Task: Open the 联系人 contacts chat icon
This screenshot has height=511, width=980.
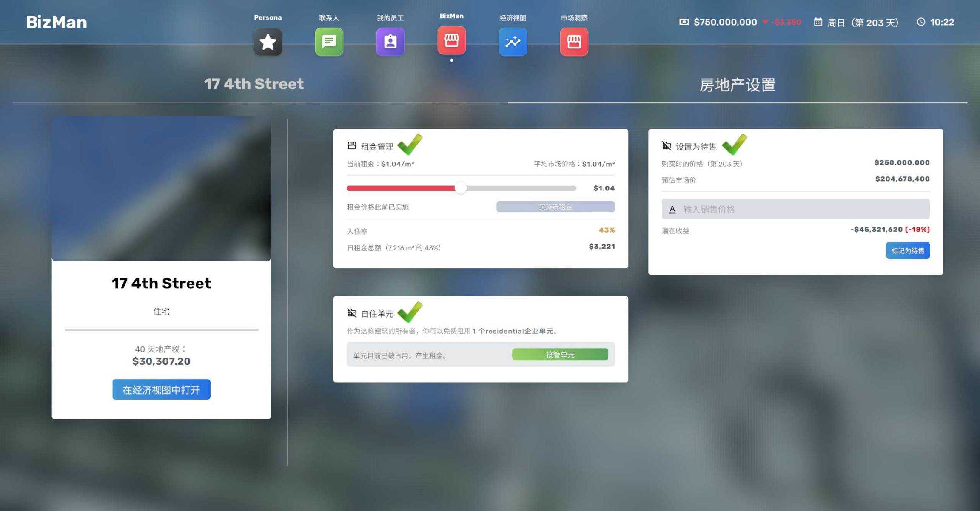Action: click(329, 42)
